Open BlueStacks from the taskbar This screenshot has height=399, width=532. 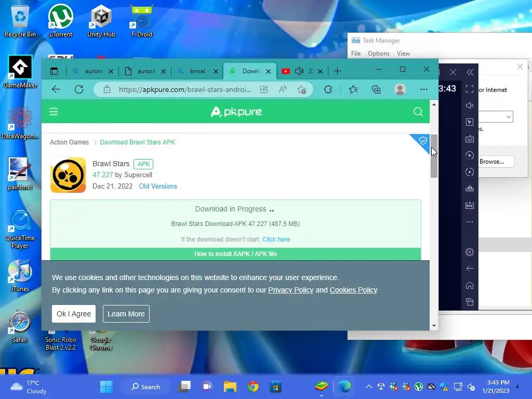[321, 387]
